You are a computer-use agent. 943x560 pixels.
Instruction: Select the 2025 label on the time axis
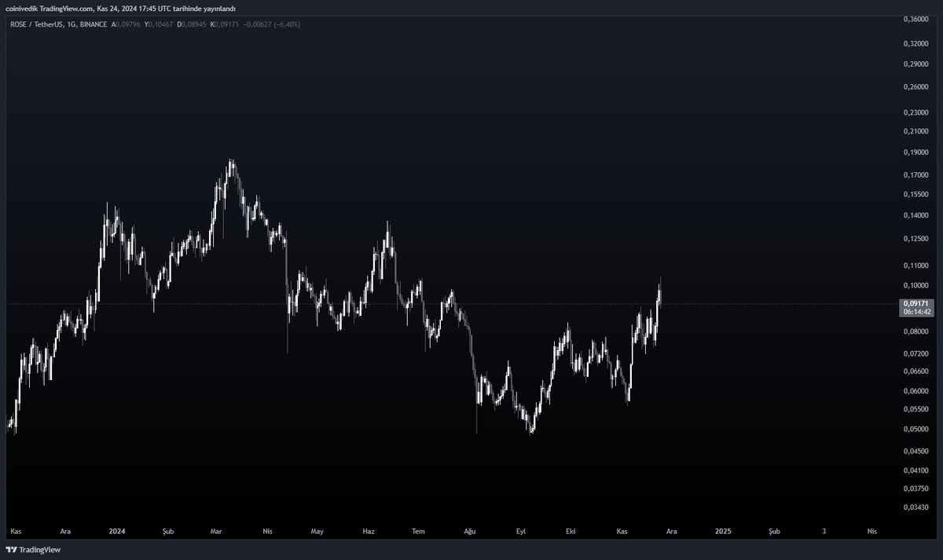[x=722, y=532]
